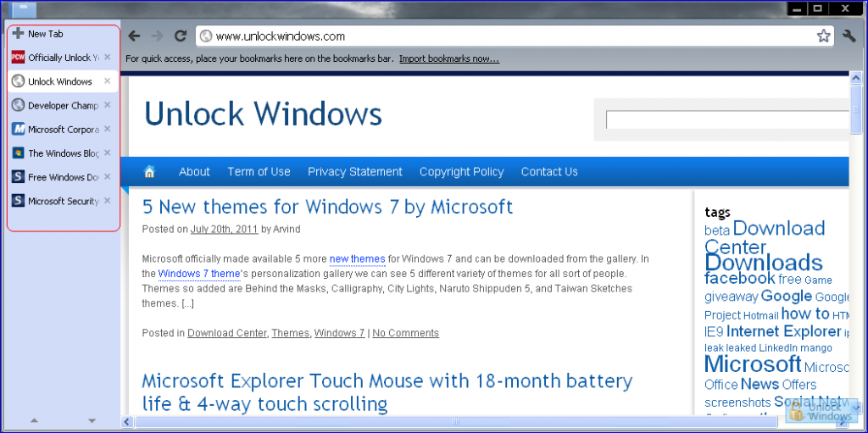Click the site search input box

tap(727, 119)
